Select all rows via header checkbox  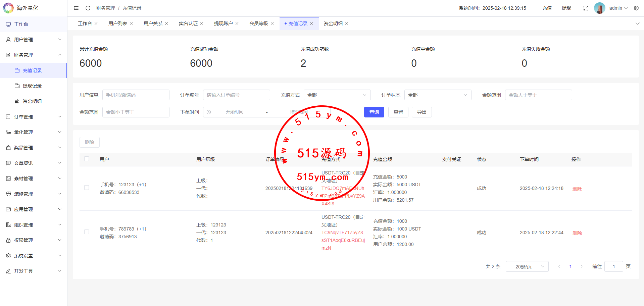87,159
